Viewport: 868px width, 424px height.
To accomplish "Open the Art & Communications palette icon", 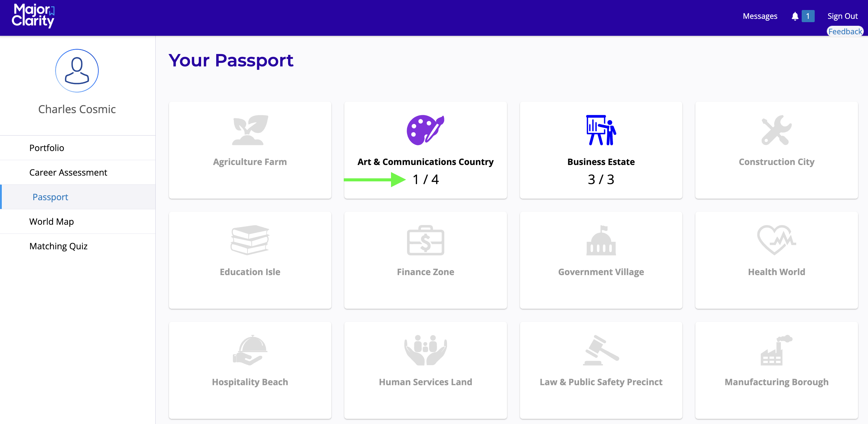I will click(425, 130).
